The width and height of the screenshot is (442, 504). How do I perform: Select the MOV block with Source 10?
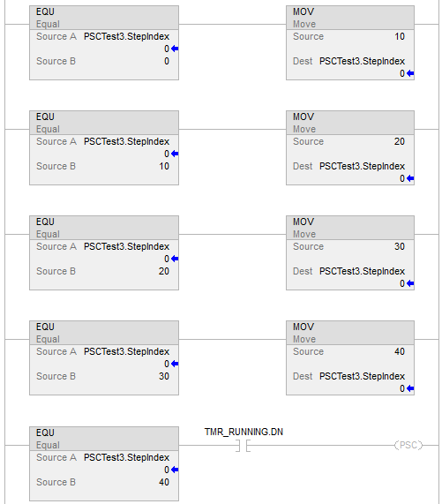[x=350, y=42]
